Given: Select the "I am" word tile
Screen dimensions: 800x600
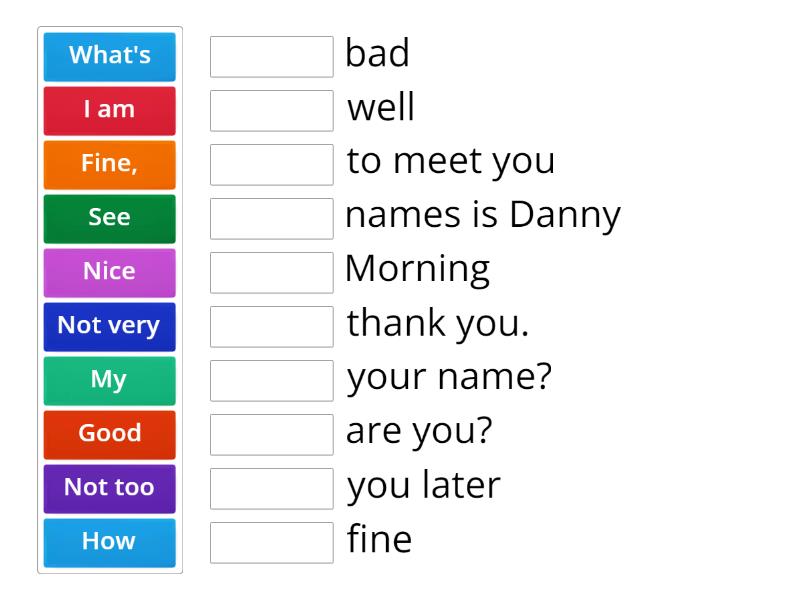Looking at the screenshot, I should pyautogui.click(x=109, y=110).
